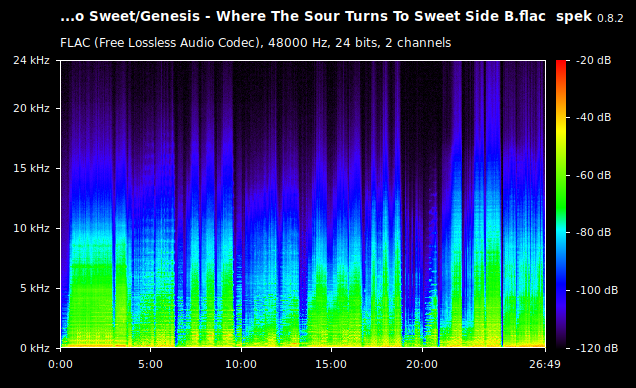The height and width of the screenshot is (388, 636).
Task: Click the '20 kHz' frequency axis label
Action: pos(31,108)
